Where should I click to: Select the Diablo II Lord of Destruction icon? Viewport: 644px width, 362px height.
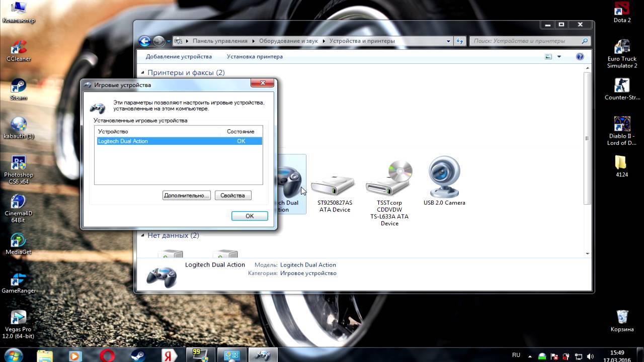click(622, 131)
